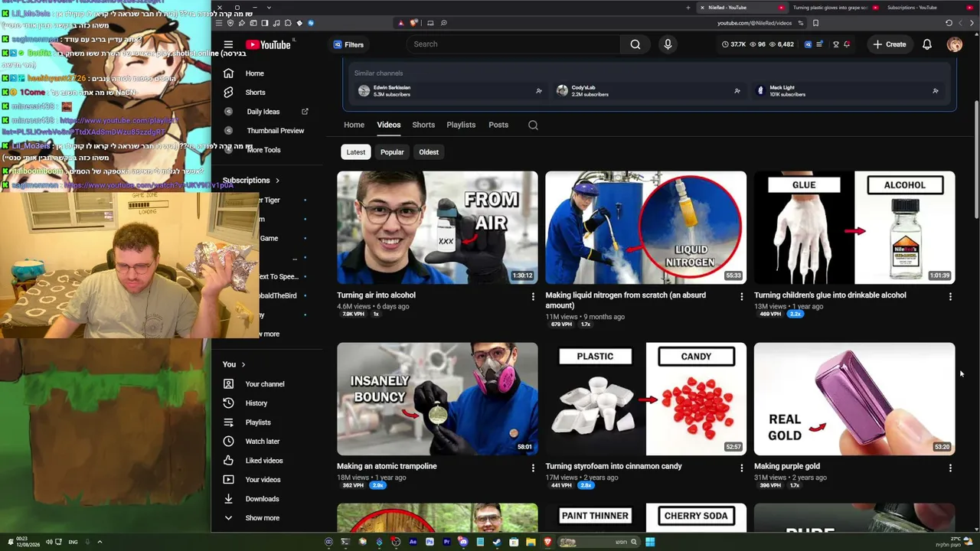Open 'PLASTIC CANDY' video thumbnail
Viewport: 980px width, 551px height.
(x=645, y=399)
